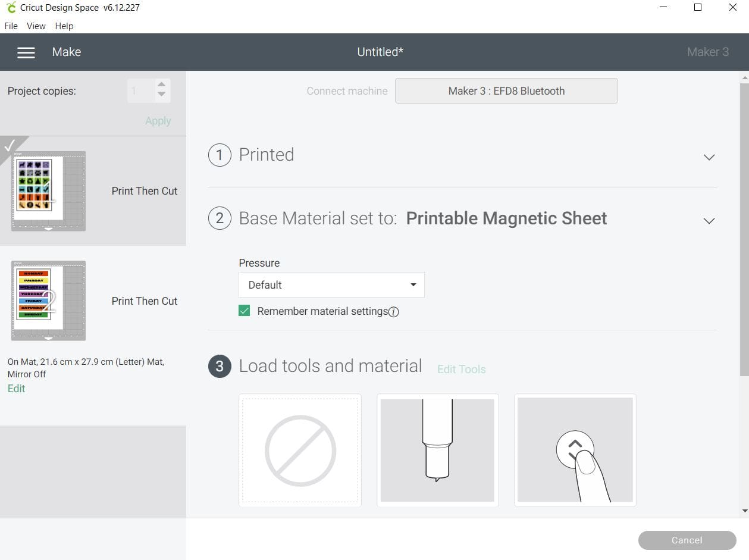
Task: Click the step 1 circle number
Action: coord(220,155)
